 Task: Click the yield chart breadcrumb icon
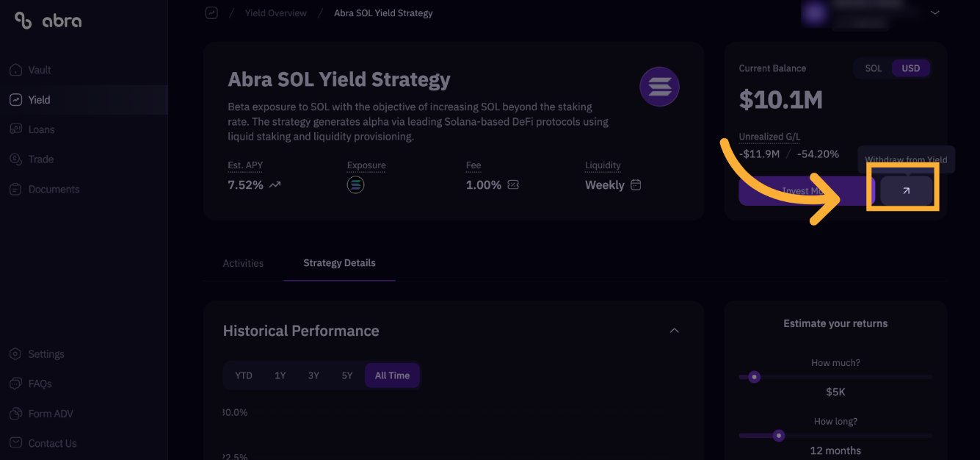tap(211, 12)
